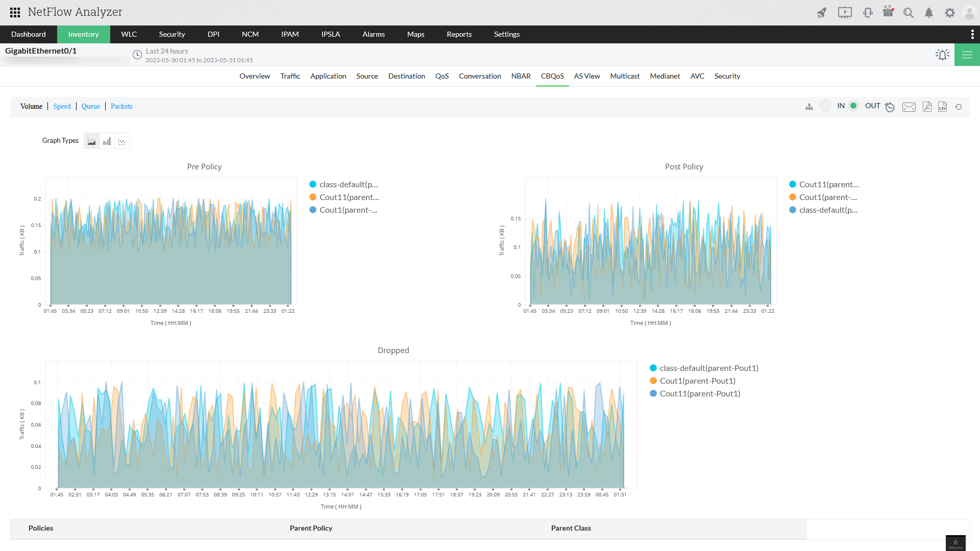Open notifications bell in top bar

(929, 13)
